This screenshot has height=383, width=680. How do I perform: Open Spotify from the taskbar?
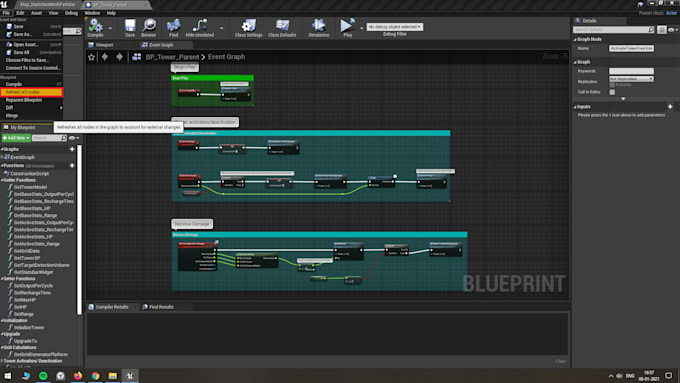click(43, 376)
